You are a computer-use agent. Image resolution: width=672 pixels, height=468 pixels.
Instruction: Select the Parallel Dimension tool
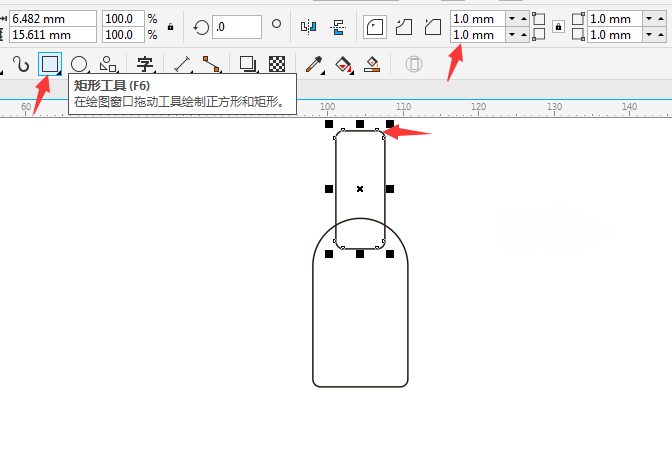coord(183,64)
